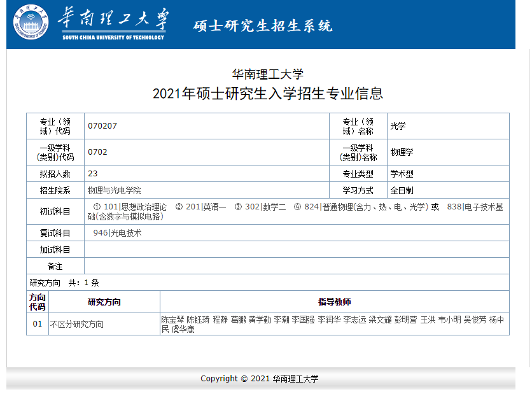
Task: Click advisor name 程静
Action: tap(220, 320)
